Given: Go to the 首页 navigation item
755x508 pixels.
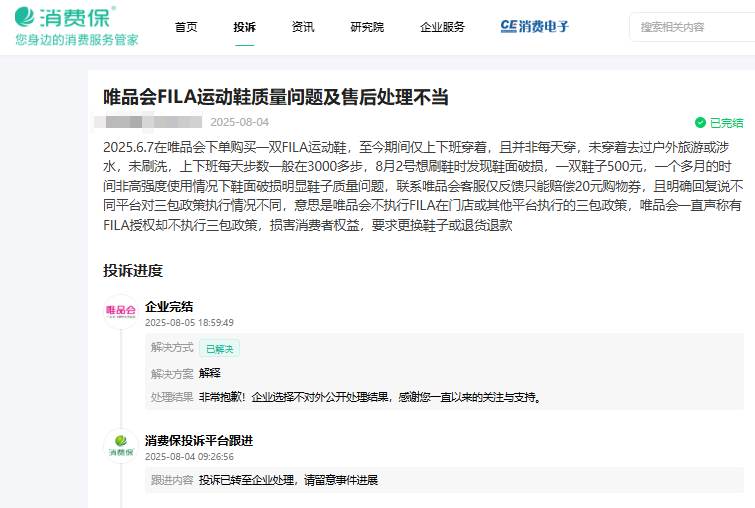Looking at the screenshot, I should click(x=186, y=27).
